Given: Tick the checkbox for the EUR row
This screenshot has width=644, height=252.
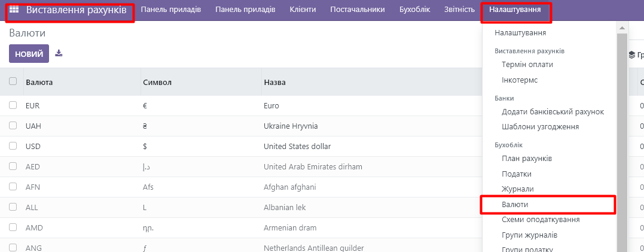Looking at the screenshot, I should click(x=13, y=105).
